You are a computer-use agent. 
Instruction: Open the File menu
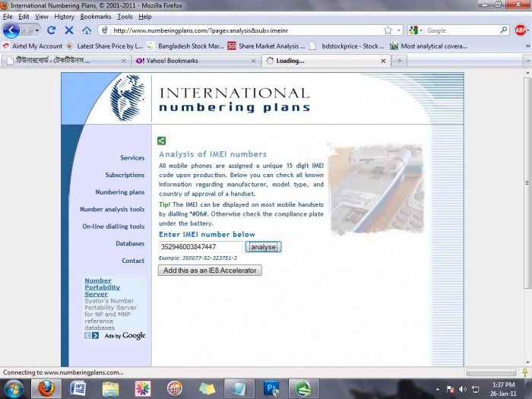(8, 17)
